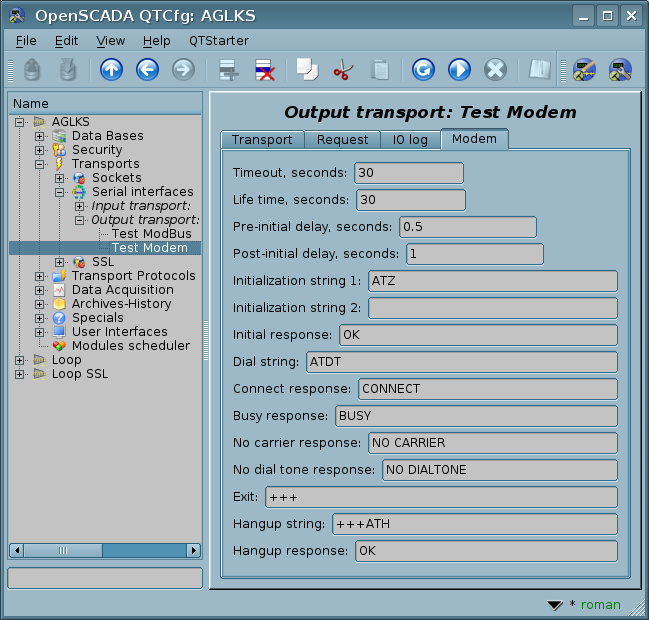Click the Hangup string field

(475, 524)
